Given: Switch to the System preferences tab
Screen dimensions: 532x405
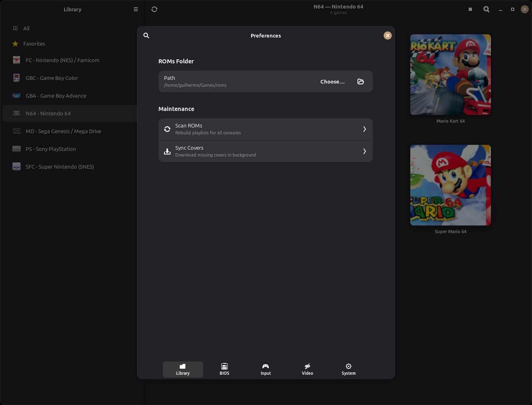Looking at the screenshot, I should 349,370.
